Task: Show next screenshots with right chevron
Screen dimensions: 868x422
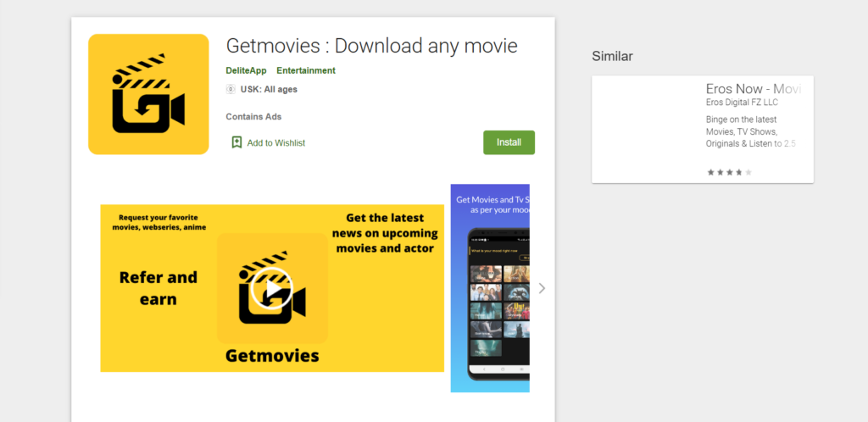Action: 542,288
